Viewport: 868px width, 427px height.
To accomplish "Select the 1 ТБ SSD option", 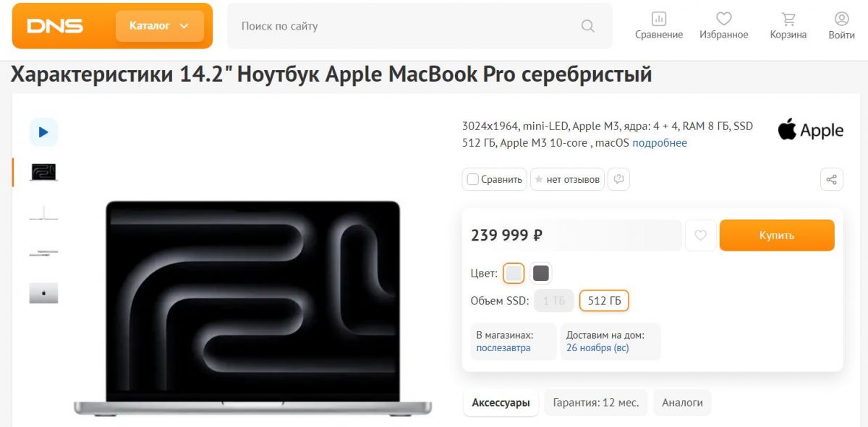I will click(x=554, y=301).
